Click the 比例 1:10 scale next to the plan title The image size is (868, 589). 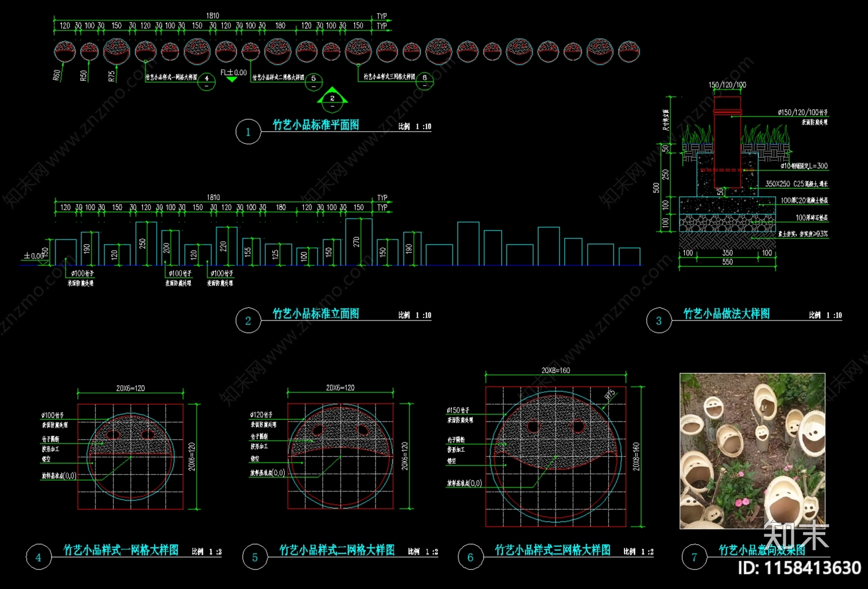[415, 126]
